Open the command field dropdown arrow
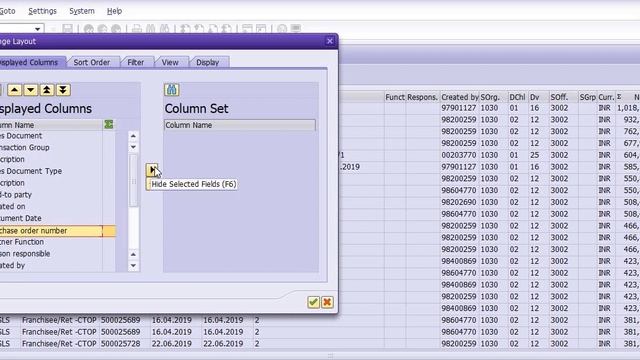The width and height of the screenshot is (640, 360). (38, 29)
